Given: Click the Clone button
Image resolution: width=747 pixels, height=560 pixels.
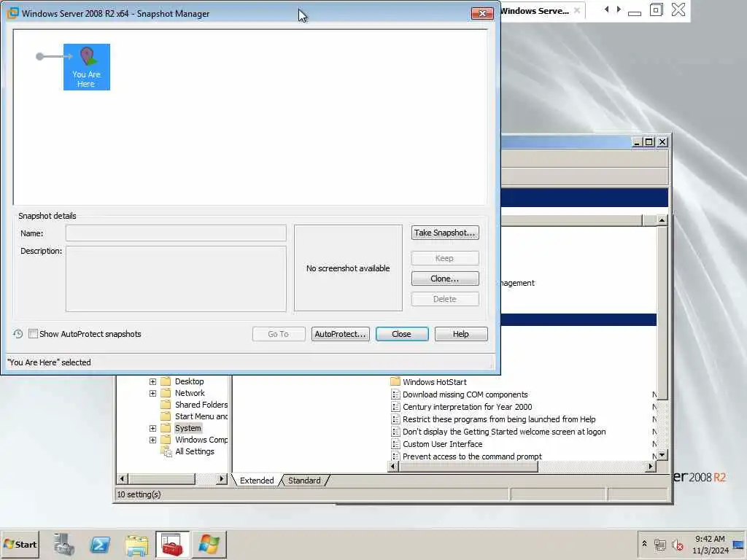Looking at the screenshot, I should [x=445, y=279].
